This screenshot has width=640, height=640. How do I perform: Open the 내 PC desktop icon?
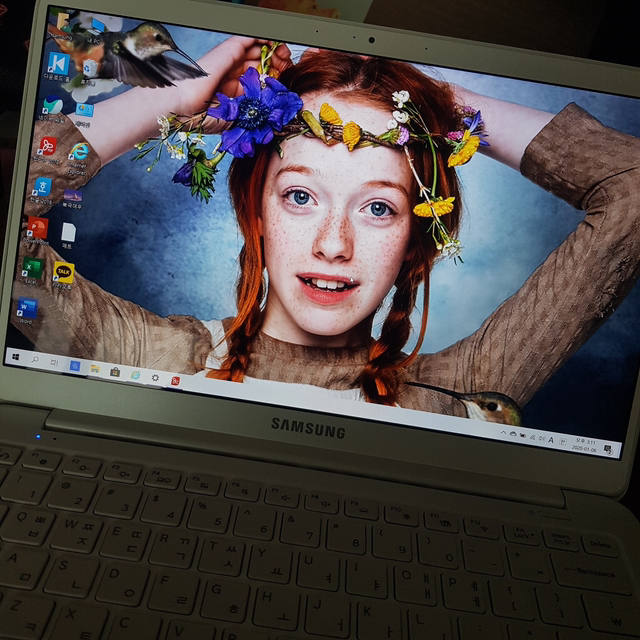(97, 27)
